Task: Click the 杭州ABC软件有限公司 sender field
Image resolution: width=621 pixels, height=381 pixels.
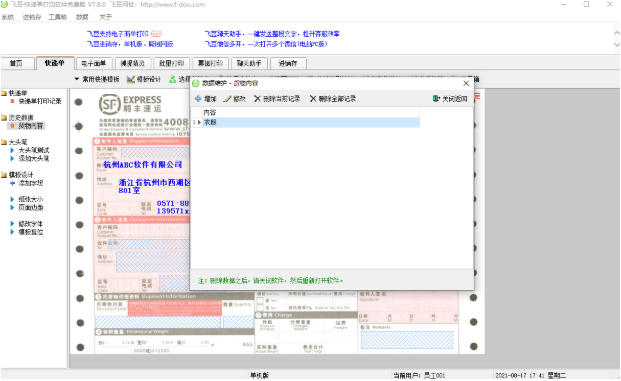Action: (x=143, y=164)
